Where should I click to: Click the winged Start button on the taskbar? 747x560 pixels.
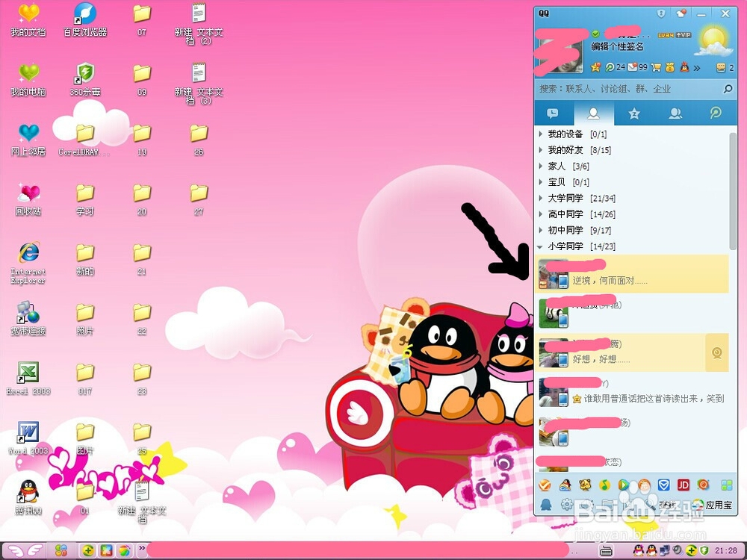25,550
